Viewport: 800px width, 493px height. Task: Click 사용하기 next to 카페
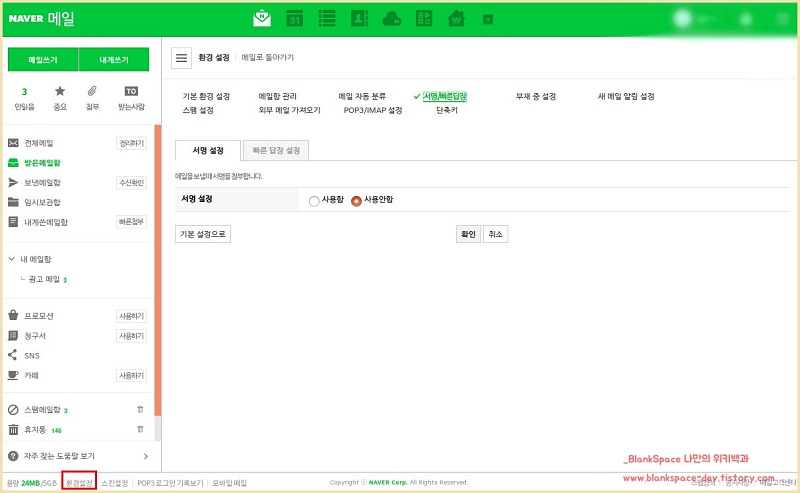pos(132,376)
